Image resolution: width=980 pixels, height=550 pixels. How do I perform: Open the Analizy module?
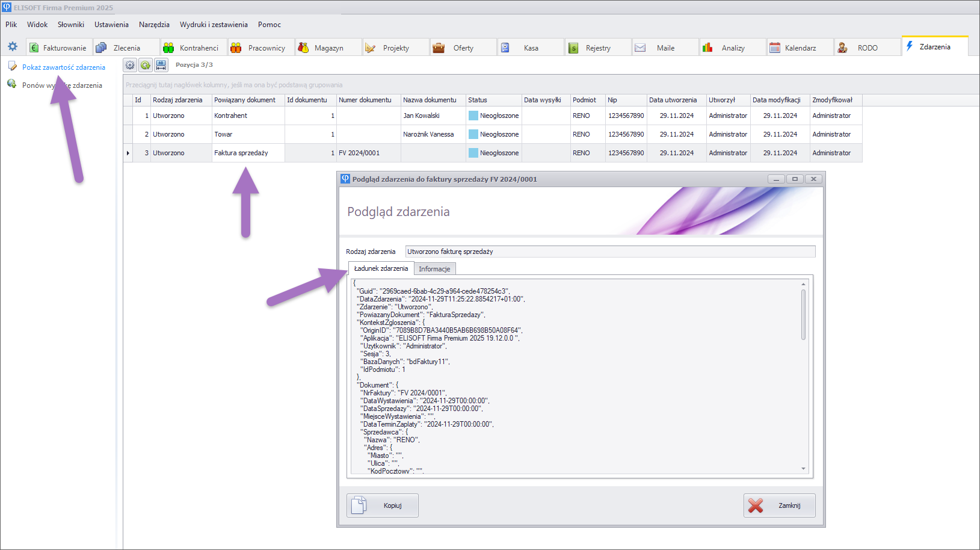(732, 48)
